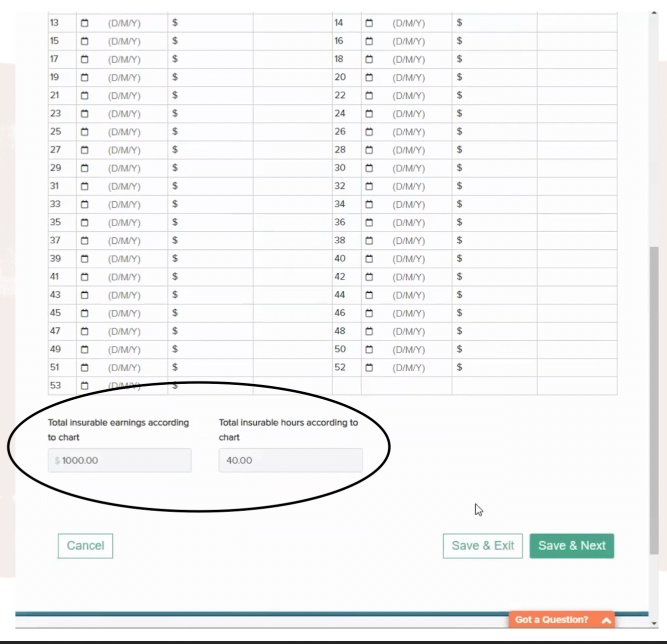
Task: Open calendar icon for pay period 46
Action: point(369,313)
